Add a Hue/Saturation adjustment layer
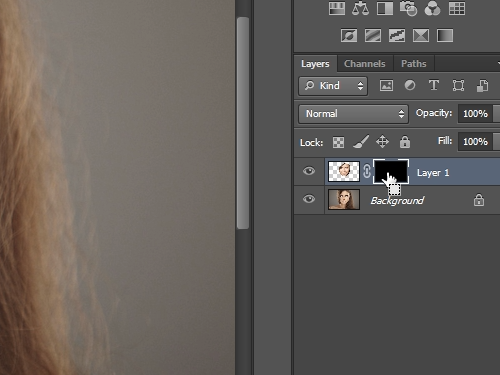 [x=337, y=8]
